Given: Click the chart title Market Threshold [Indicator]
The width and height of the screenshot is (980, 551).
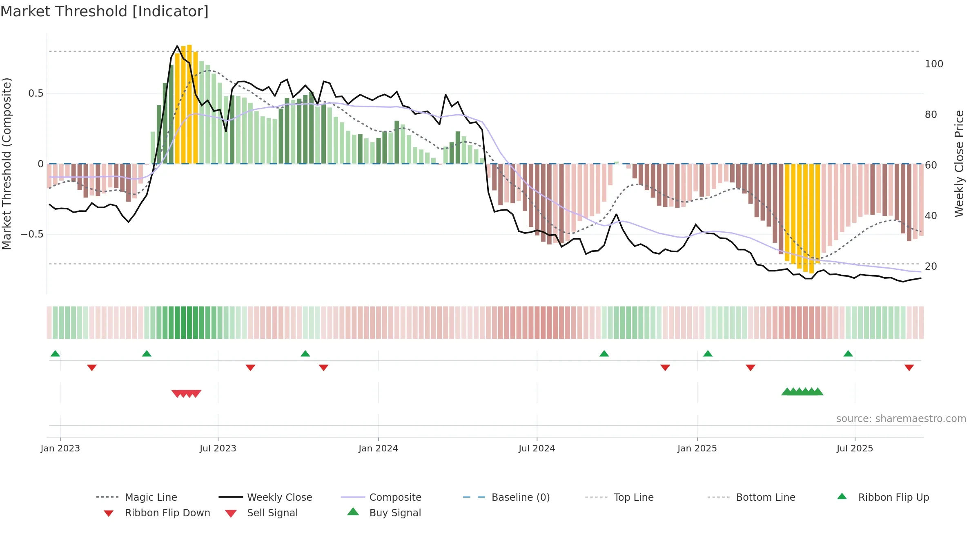Looking at the screenshot, I should pos(105,11).
